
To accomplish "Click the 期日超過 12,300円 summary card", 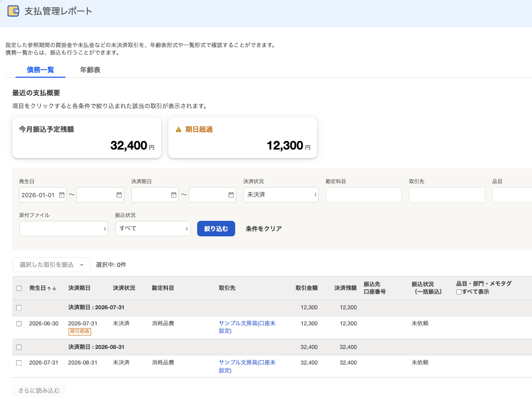I will point(243,138).
